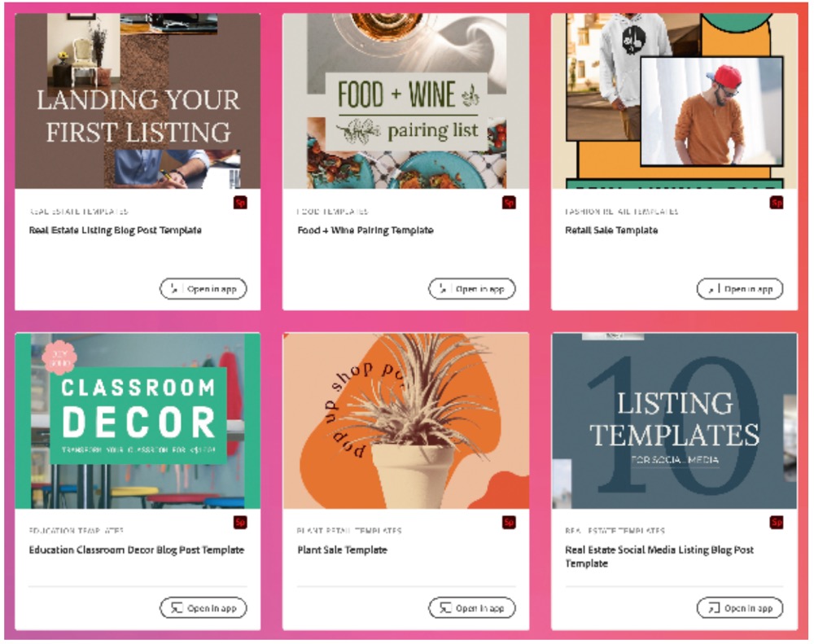Open Plant Sale Template in app
This screenshot has height=644, width=814.
click(472, 607)
